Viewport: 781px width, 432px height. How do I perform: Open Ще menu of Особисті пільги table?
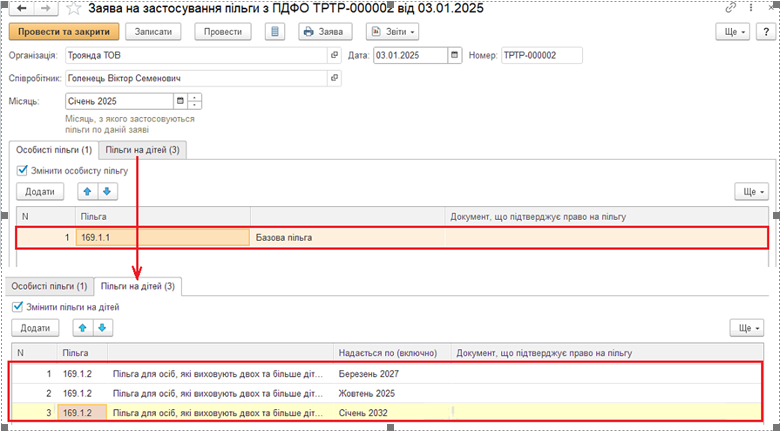(x=750, y=191)
